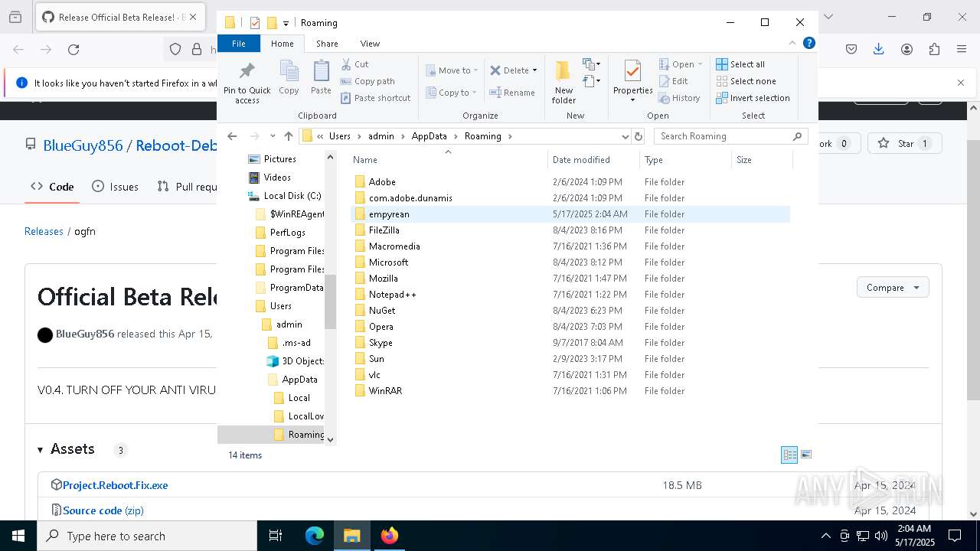This screenshot has width=980, height=551.
Task: Click Paste shortcut in ribbon
Action: (x=375, y=98)
